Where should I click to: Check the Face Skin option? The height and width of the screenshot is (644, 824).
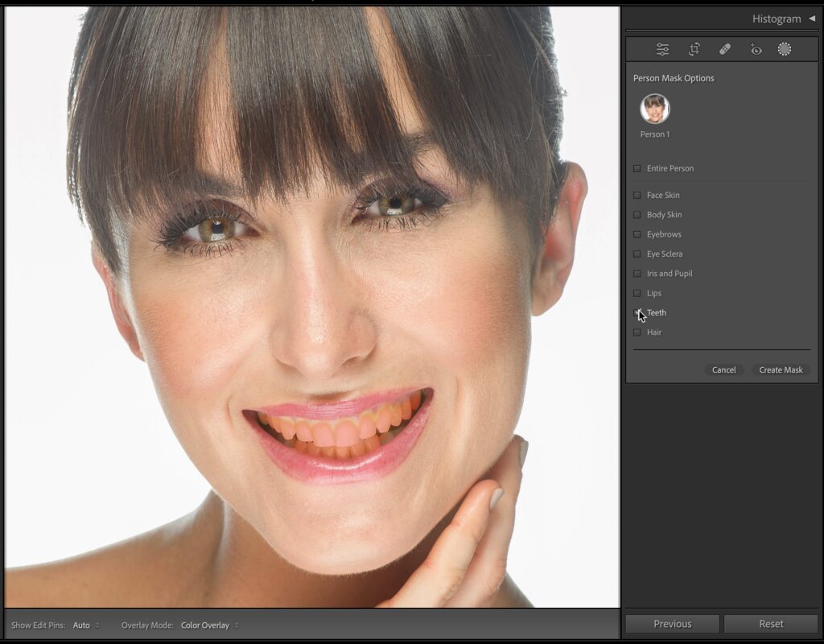(x=637, y=195)
